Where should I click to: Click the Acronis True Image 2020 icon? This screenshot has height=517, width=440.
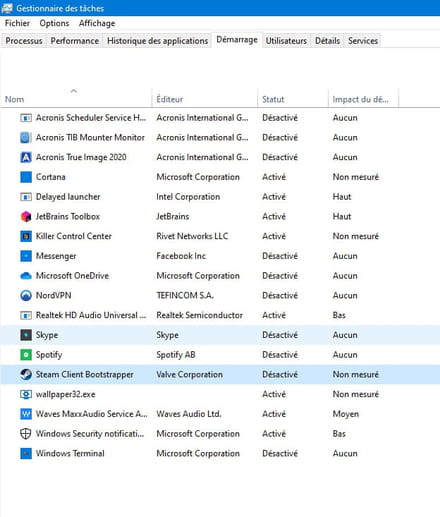pyautogui.click(x=26, y=157)
